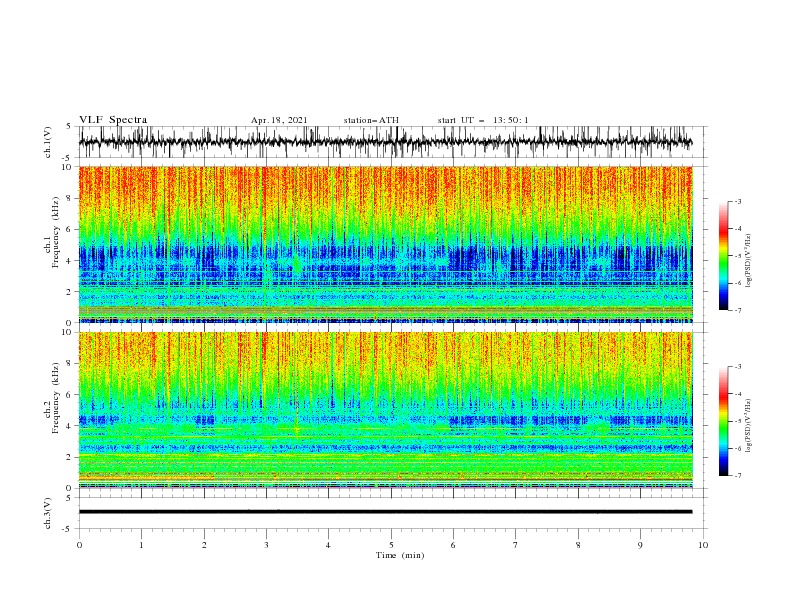Screen dimensions: 792x612
Task: Click the date 'Apr. 18, 2021'
Action: pos(279,120)
